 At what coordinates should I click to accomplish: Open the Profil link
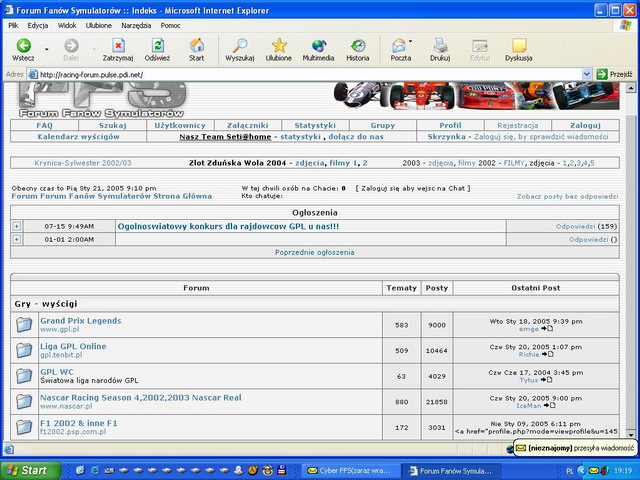point(451,125)
